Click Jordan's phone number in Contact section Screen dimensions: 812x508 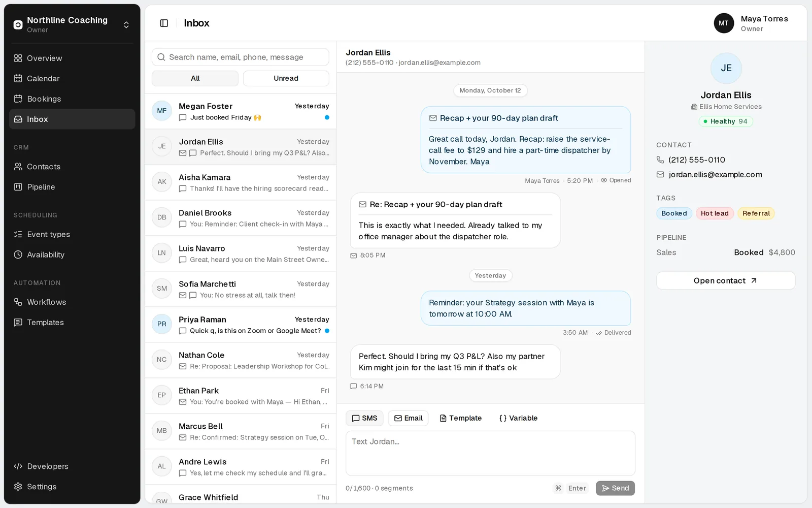click(697, 160)
